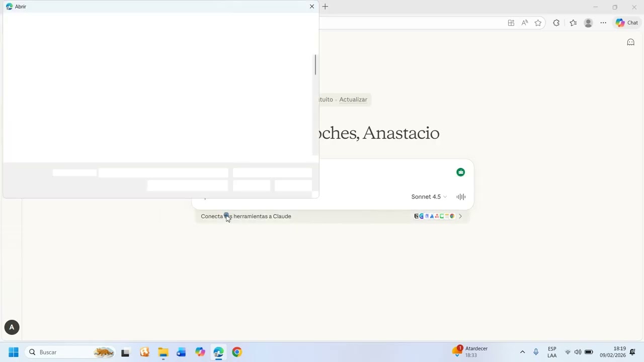Add page to favorites with star icon
644x362 pixels.
pyautogui.click(x=538, y=23)
